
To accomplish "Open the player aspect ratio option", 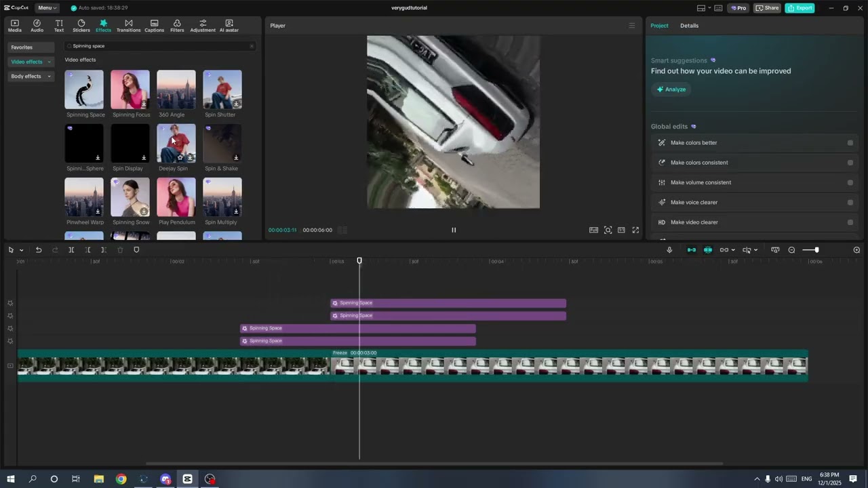I will click(621, 230).
